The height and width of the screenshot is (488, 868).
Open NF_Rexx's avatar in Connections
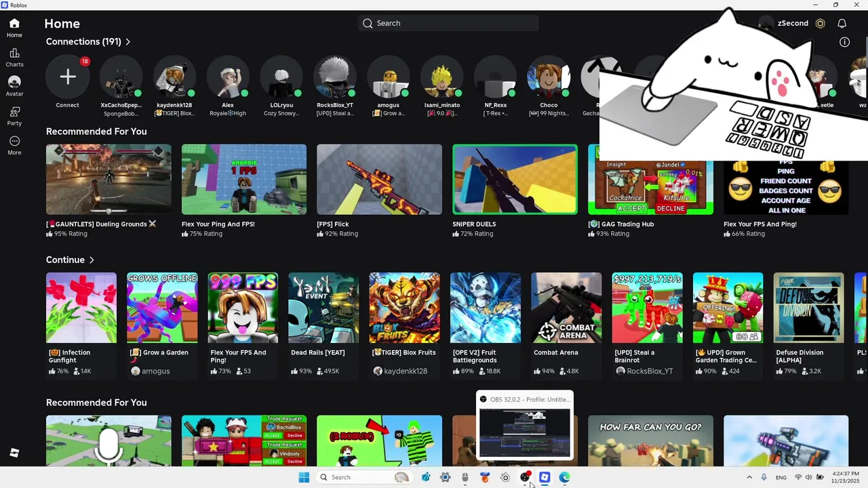point(495,77)
